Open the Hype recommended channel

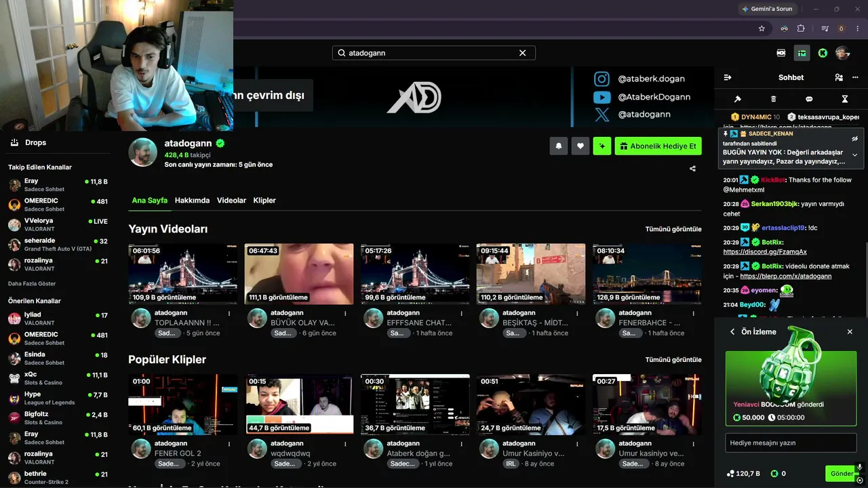[x=58, y=398]
